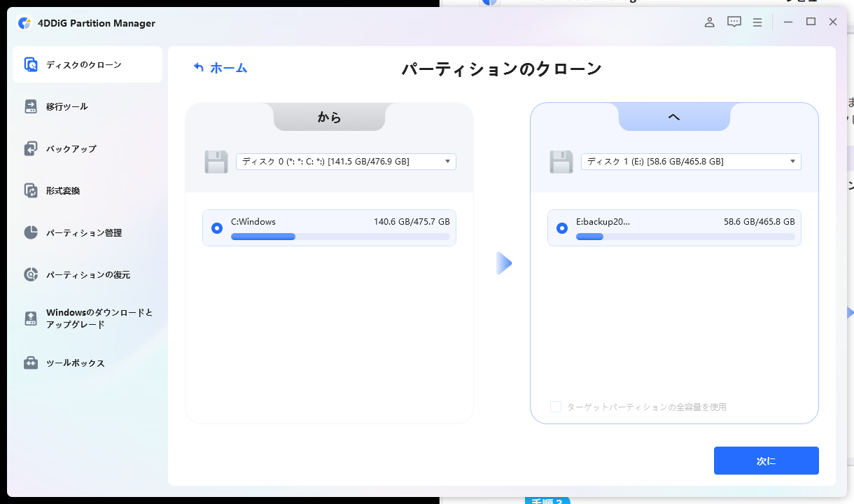Viewport: 854px width, 504px height.
Task: Open ディスクのクローン menu item
Action: [87, 64]
